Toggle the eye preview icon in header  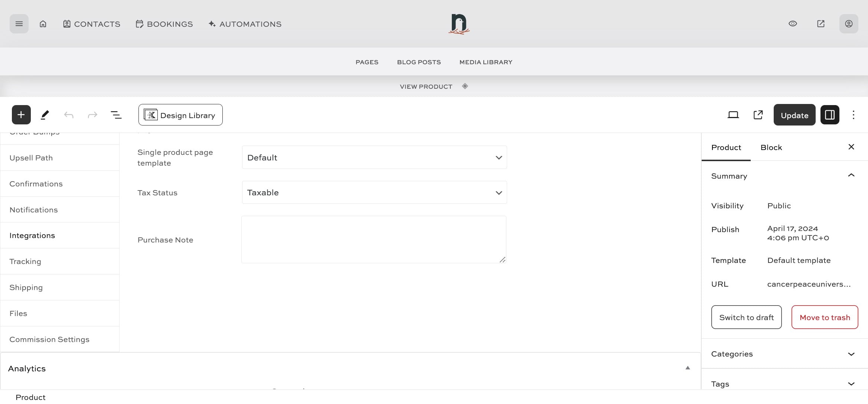[x=793, y=24]
